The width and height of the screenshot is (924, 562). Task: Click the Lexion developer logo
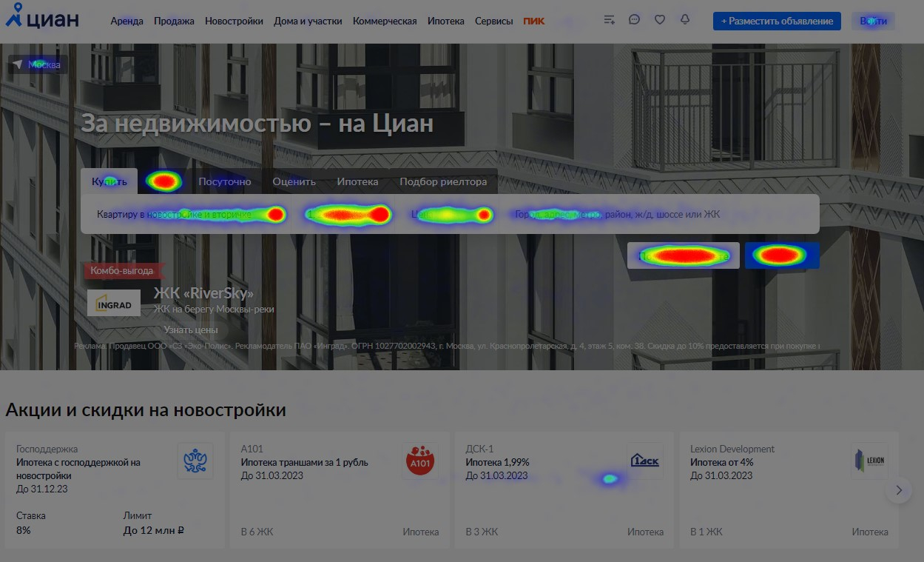[x=869, y=461]
